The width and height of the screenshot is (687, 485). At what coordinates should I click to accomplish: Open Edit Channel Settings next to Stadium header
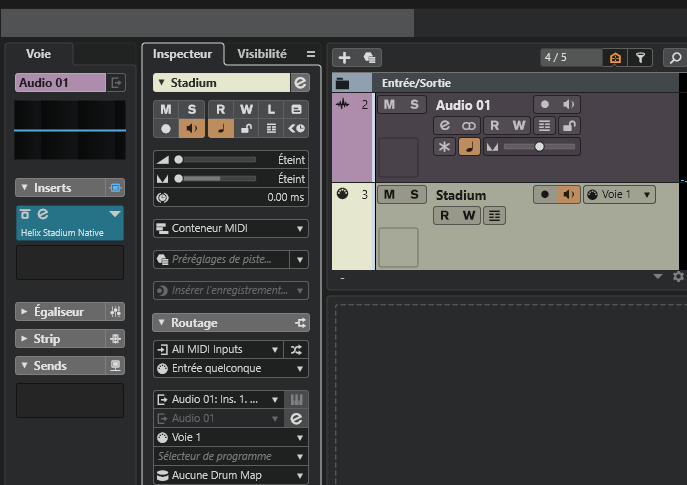coord(300,83)
